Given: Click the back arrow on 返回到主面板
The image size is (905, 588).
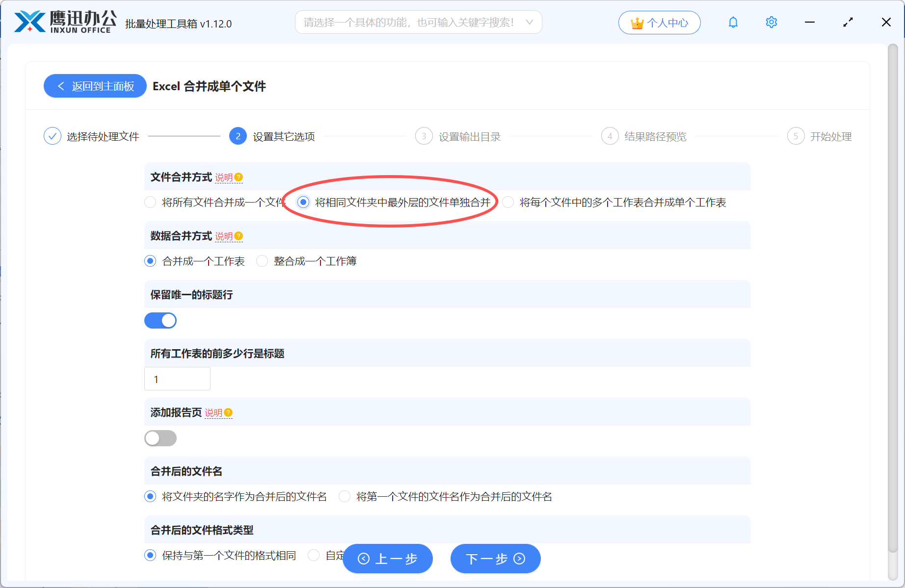Looking at the screenshot, I should [x=61, y=86].
